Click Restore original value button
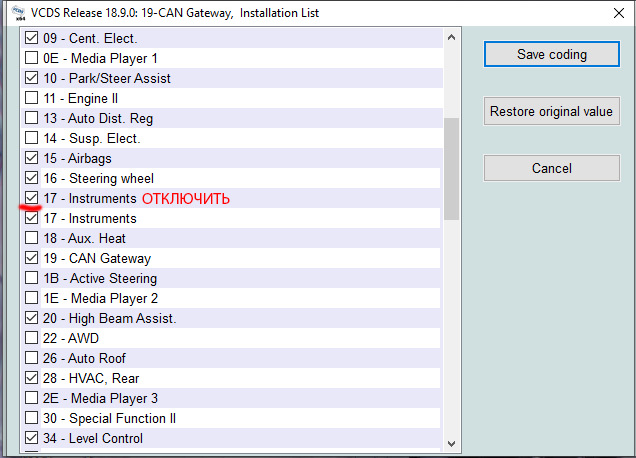Viewport: 636px width, 458px height. [552, 111]
